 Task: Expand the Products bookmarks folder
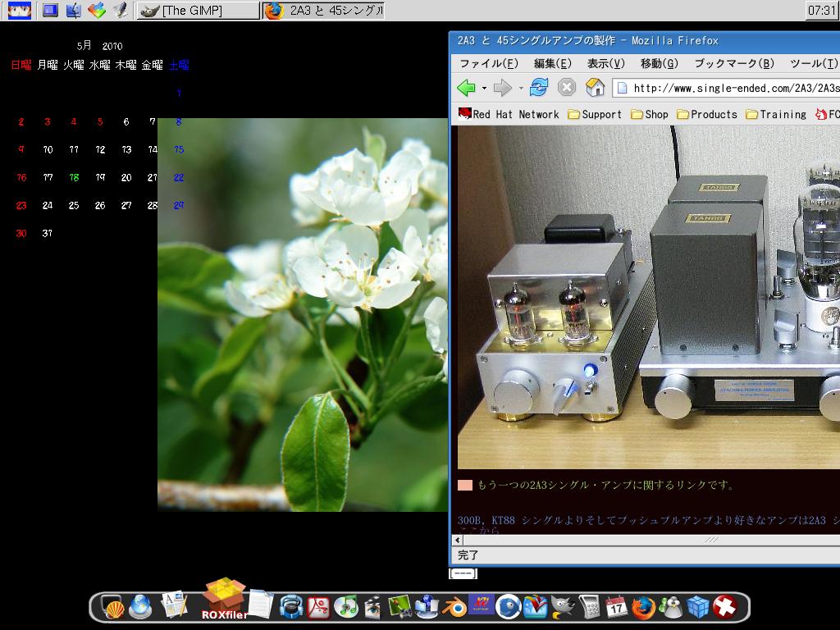pyautogui.click(x=706, y=115)
